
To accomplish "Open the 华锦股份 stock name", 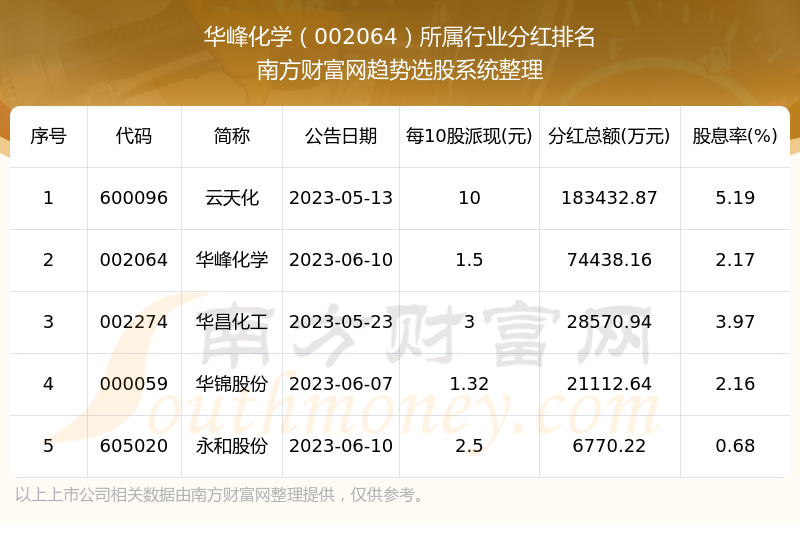I will [232, 384].
